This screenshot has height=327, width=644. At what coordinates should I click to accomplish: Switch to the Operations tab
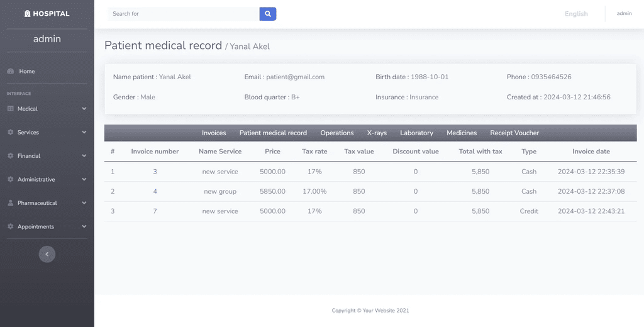(x=337, y=133)
